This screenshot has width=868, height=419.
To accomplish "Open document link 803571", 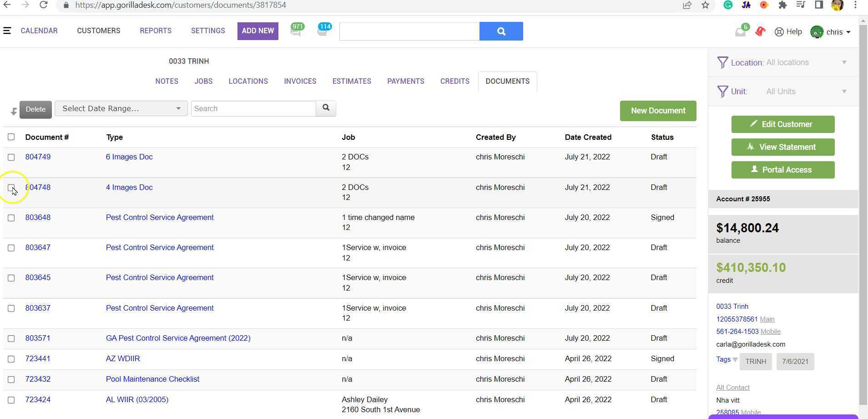I will coord(38,338).
